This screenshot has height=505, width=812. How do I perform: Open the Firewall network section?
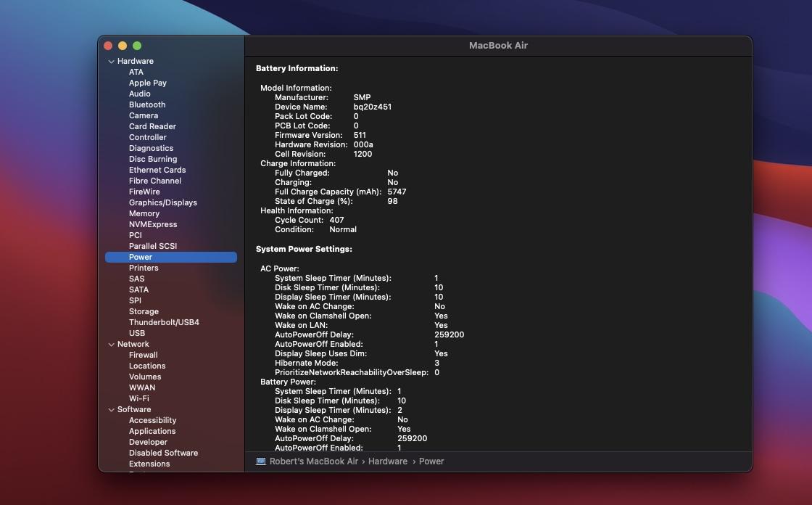[143, 355]
